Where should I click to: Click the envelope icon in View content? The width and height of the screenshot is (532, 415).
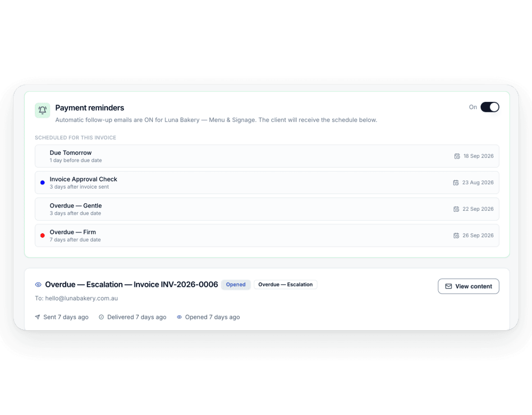[448, 286]
